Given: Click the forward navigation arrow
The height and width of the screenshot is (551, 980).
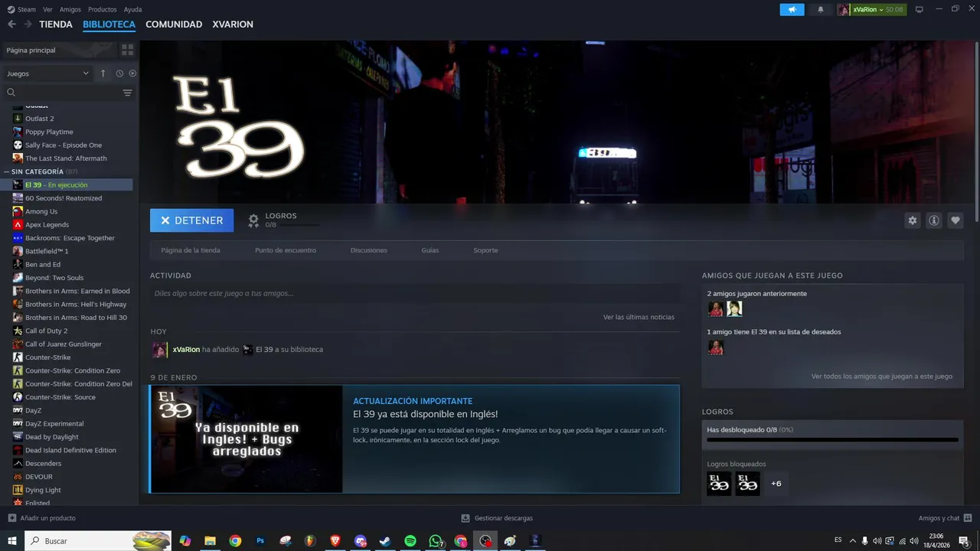Looking at the screenshot, I should tap(28, 24).
